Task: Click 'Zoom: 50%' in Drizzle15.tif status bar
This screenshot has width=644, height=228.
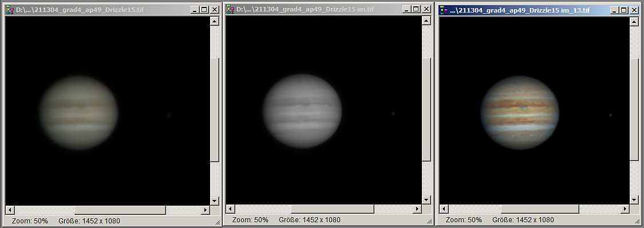Action: 30,221
